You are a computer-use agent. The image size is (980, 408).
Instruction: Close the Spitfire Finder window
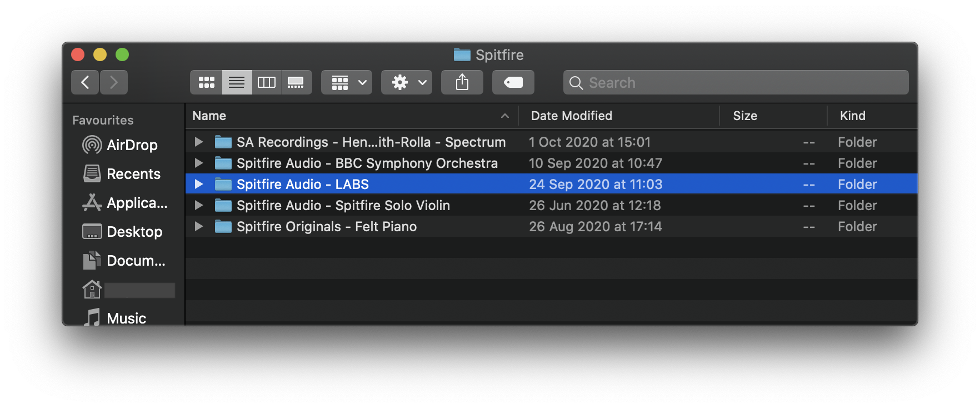78,54
